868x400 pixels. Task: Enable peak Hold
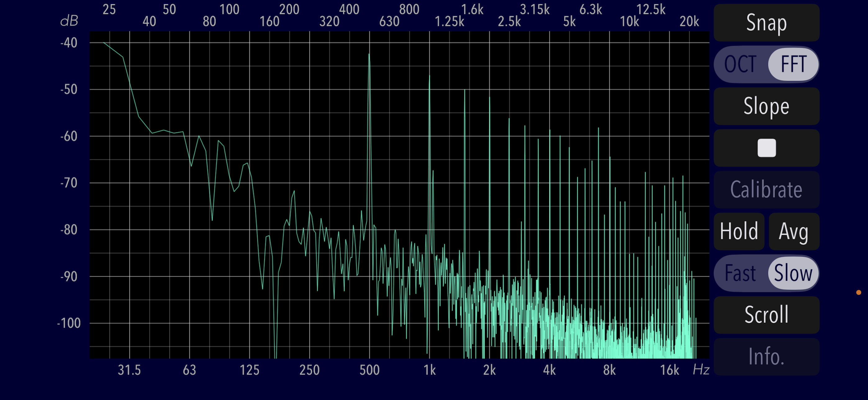point(739,231)
